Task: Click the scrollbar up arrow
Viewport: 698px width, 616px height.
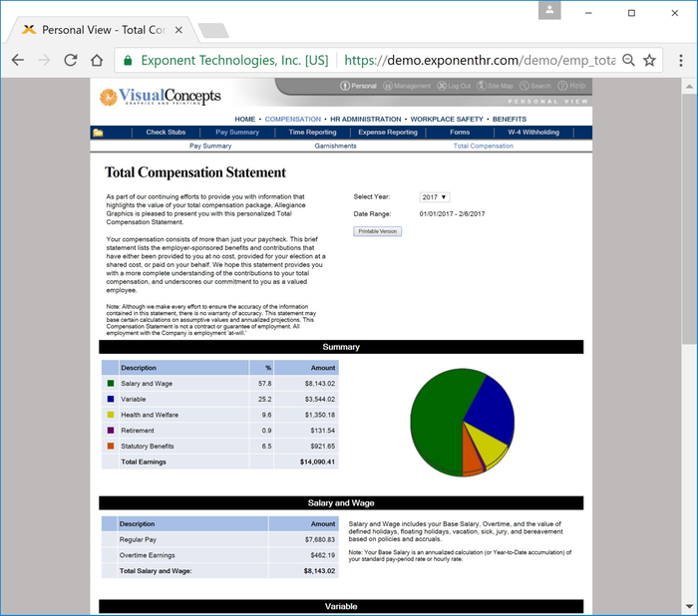Action: (x=690, y=87)
